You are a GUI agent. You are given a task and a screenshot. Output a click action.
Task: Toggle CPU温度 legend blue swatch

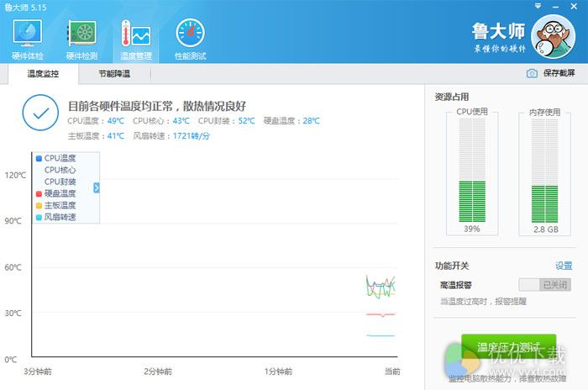coord(39,158)
